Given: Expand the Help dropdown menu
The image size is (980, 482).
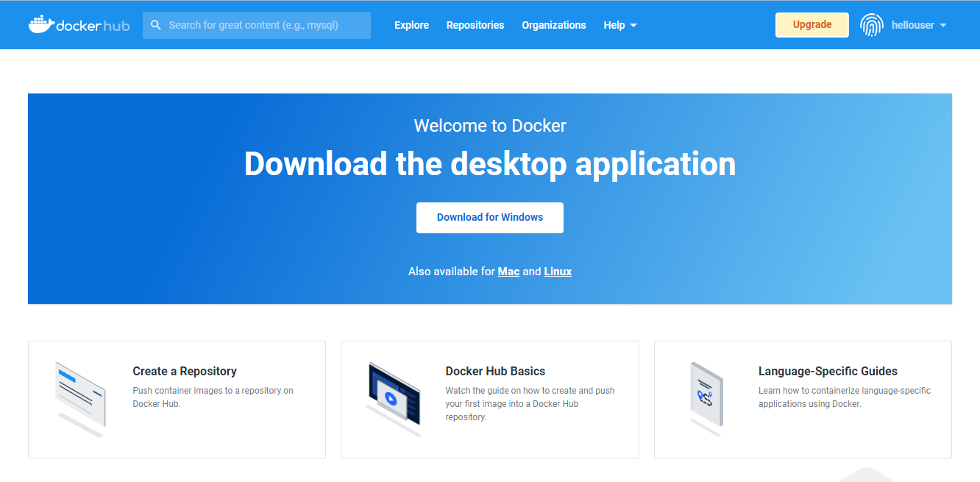Looking at the screenshot, I should tap(619, 25).
